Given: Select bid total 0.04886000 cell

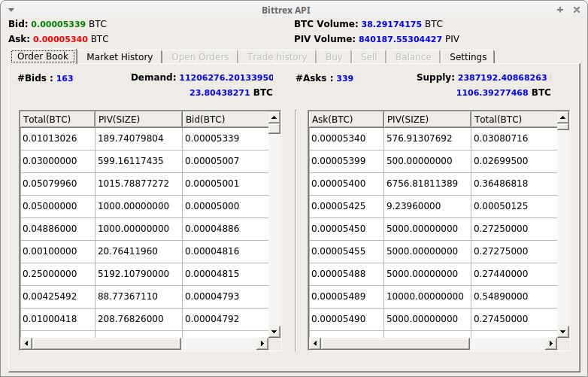Looking at the screenshot, I should [x=57, y=229].
